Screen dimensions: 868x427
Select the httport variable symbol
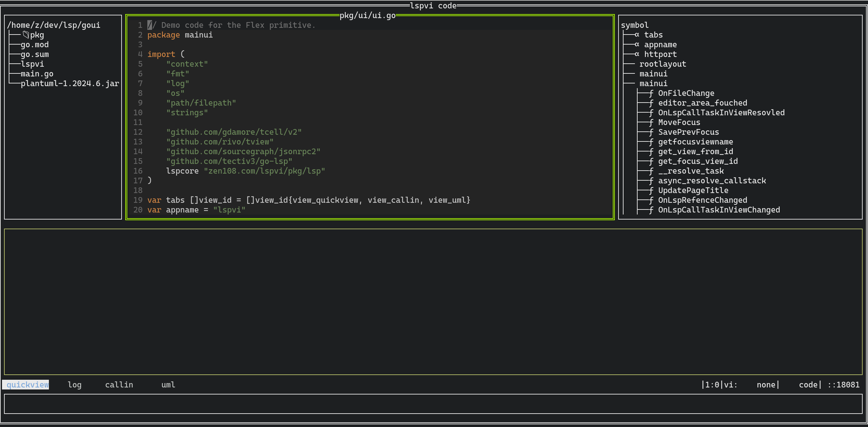tap(660, 54)
